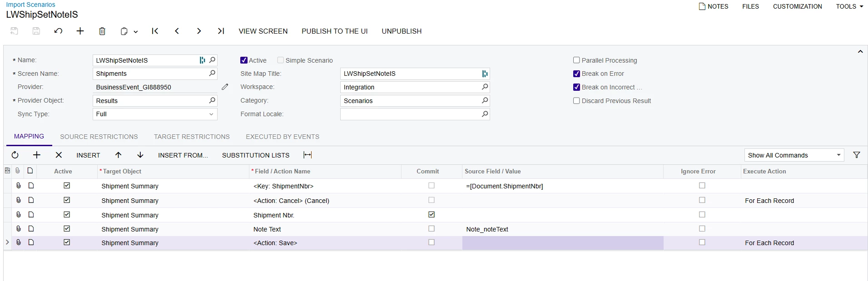Delete the selected mapping row
The image size is (868, 281).
pos(59,155)
